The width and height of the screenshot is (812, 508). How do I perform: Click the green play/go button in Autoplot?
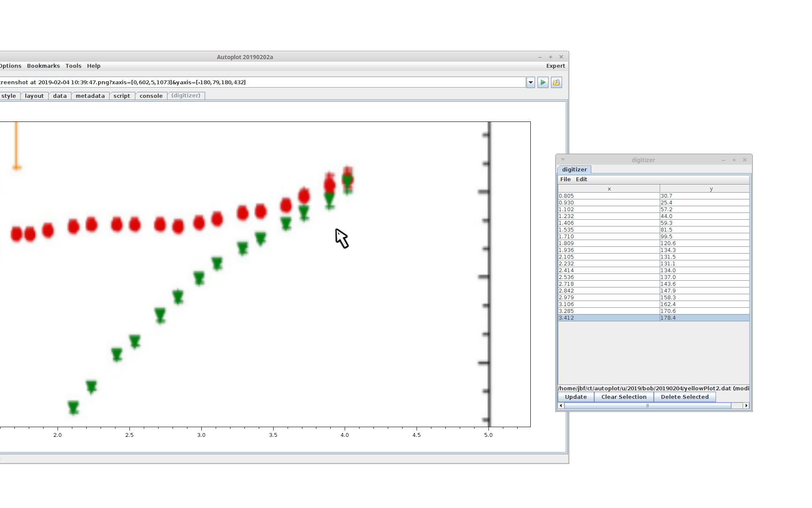[543, 83]
